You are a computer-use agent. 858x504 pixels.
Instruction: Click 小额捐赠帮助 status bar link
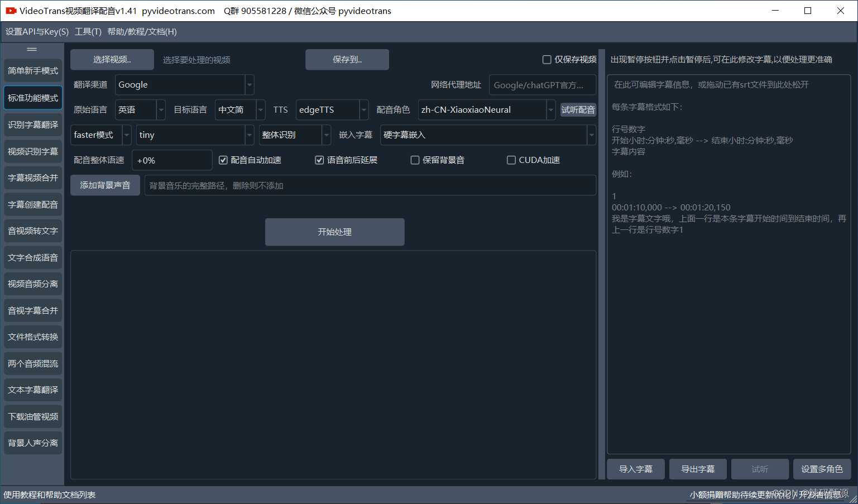click(x=765, y=495)
